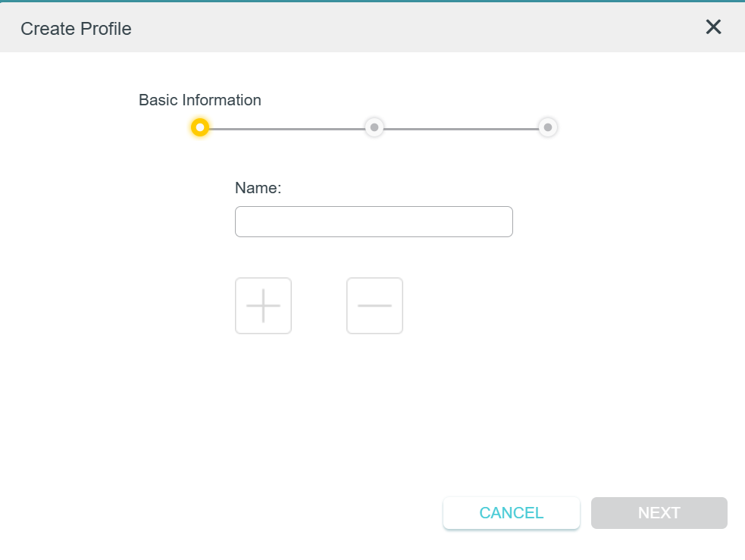Remove an entry using the square minus button
Image resolution: width=745 pixels, height=560 pixels.
374,305
